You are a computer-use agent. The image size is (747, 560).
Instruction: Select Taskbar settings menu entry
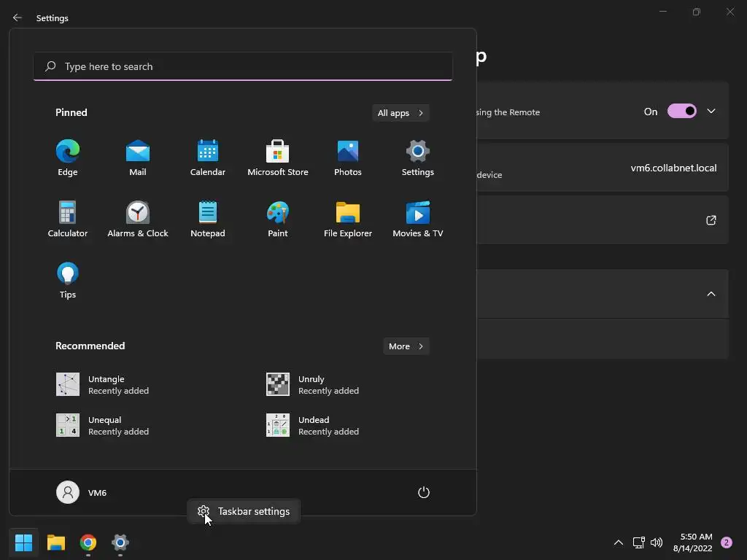click(x=244, y=511)
